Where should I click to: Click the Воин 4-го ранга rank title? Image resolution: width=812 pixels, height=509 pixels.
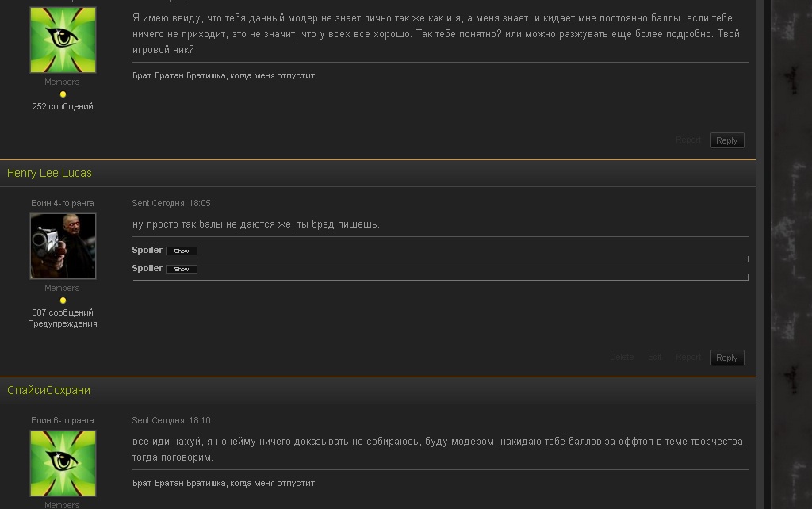(x=63, y=203)
